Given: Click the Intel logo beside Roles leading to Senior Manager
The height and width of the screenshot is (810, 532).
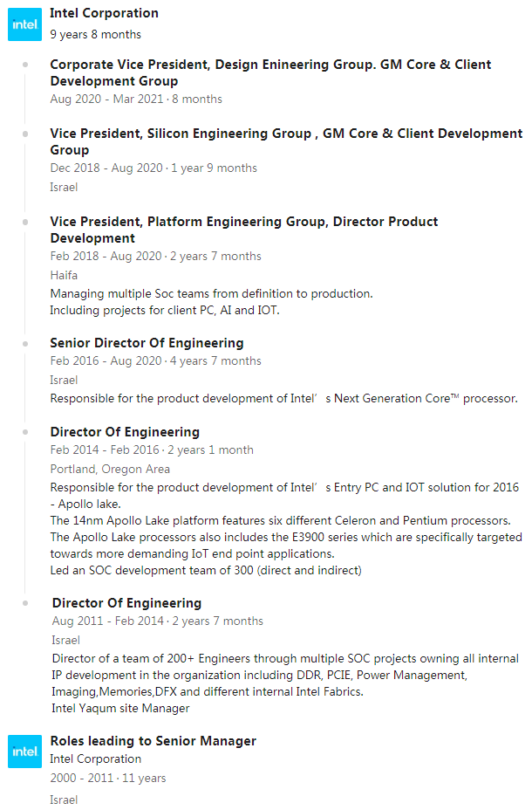Looking at the screenshot, I should click(x=24, y=751).
